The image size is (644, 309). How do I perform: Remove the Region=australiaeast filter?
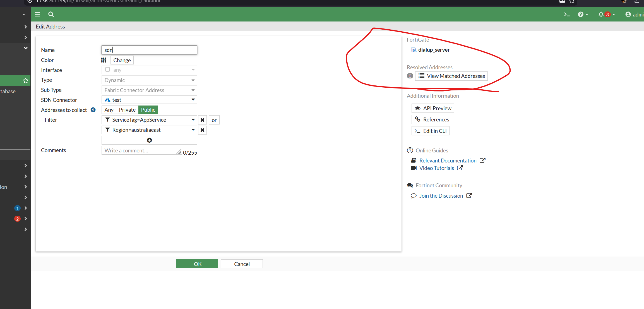click(x=203, y=130)
